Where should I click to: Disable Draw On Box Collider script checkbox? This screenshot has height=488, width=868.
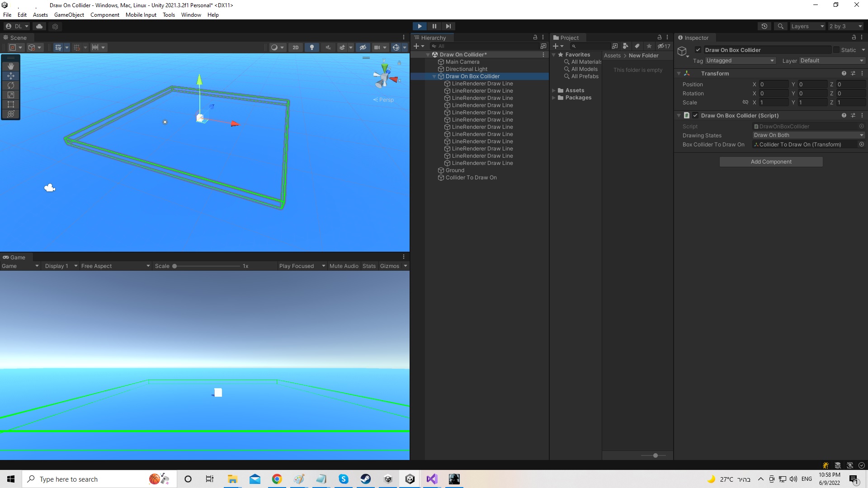695,116
